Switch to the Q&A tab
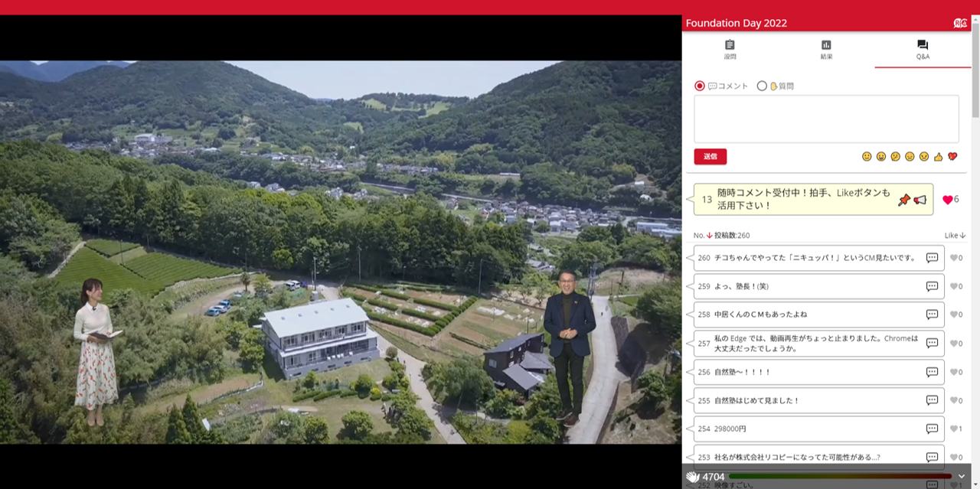The height and width of the screenshot is (489, 980). (x=923, y=50)
